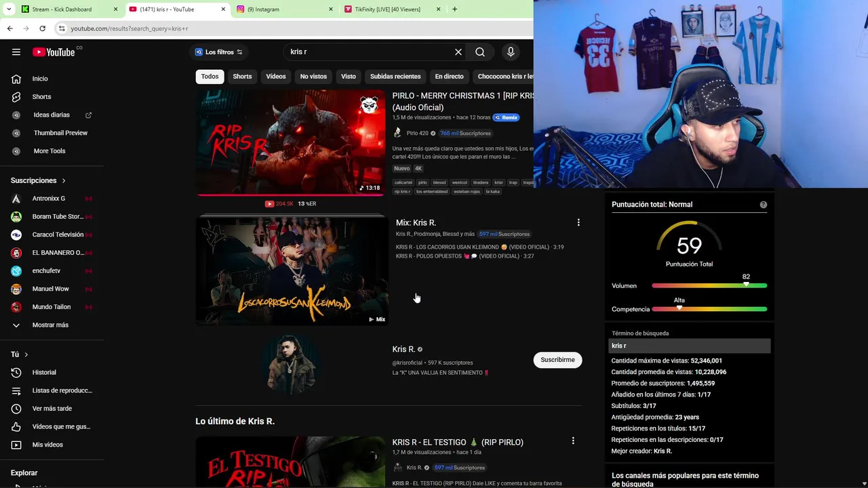Select the Shorts filter chip
This screenshot has width=868, height=488.
(242, 77)
